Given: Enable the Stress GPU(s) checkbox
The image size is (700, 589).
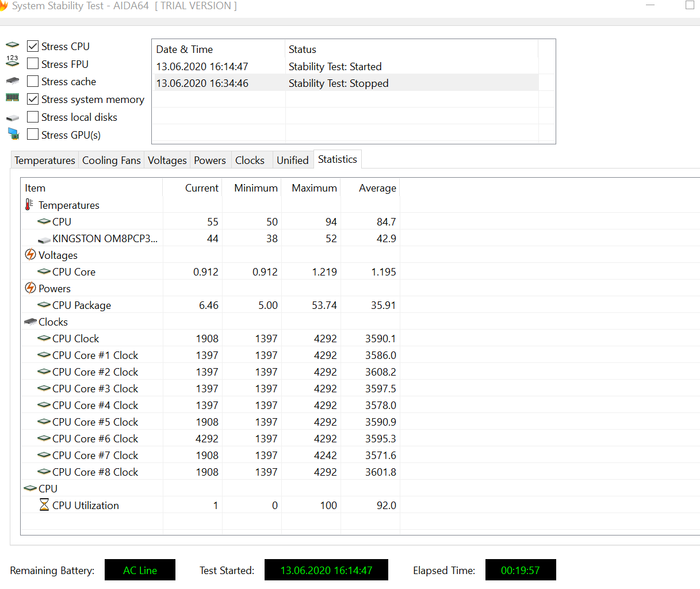Looking at the screenshot, I should click(33, 134).
